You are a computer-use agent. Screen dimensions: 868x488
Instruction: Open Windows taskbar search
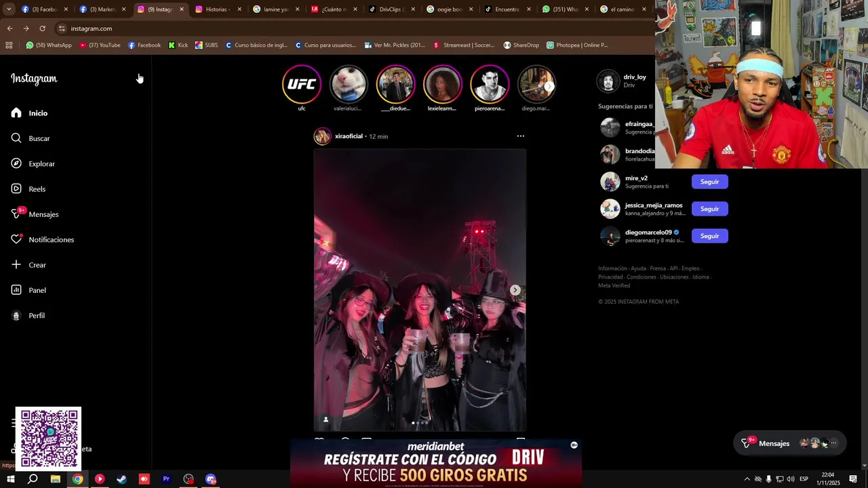point(33,479)
